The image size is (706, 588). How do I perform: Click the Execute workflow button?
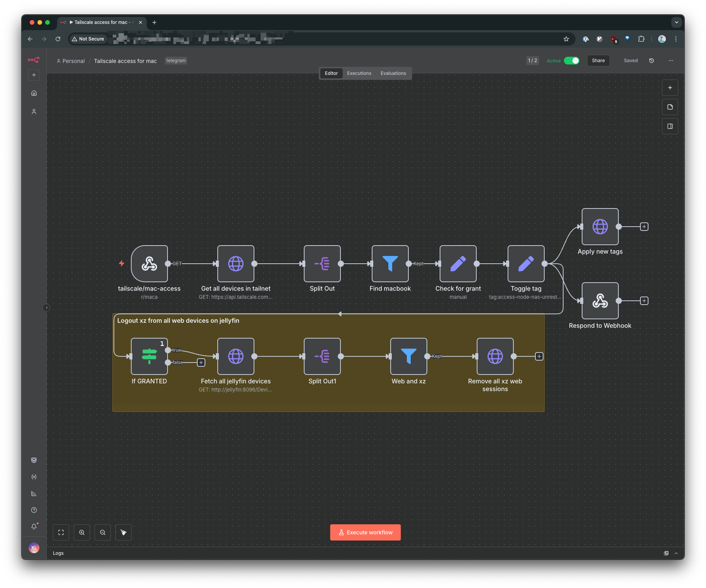(x=365, y=532)
